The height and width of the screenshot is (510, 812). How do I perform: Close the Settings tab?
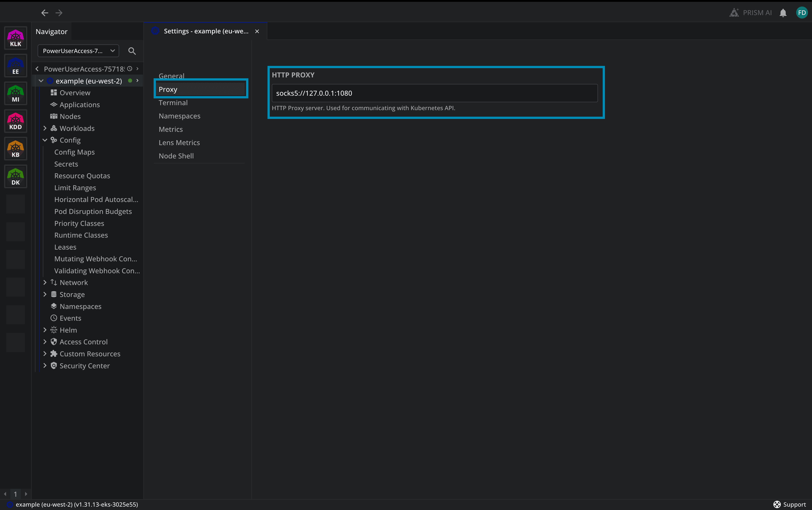coord(257,31)
